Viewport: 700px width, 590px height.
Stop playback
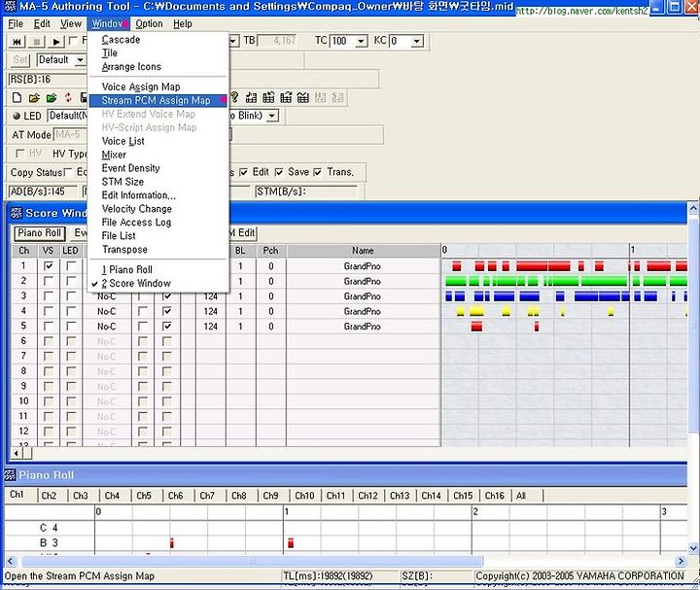tap(37, 42)
